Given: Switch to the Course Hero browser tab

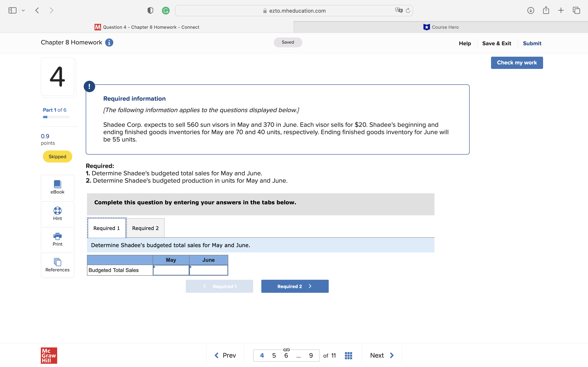Looking at the screenshot, I should 441,27.
